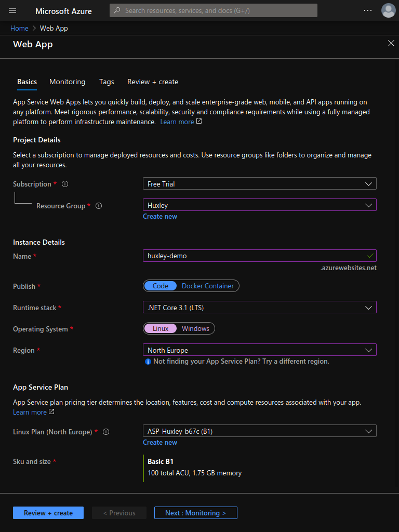
Task: Click the Next : Monitoring button
Action: point(196,513)
